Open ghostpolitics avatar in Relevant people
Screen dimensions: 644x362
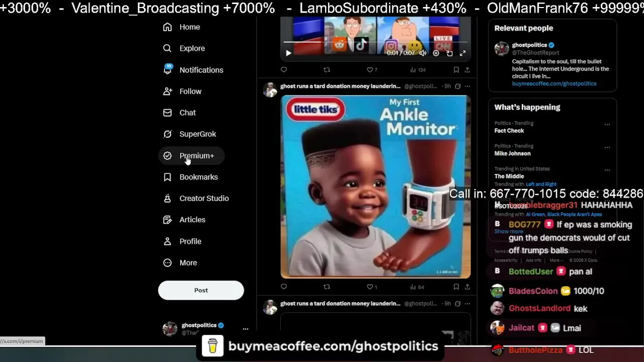pyautogui.click(x=502, y=48)
